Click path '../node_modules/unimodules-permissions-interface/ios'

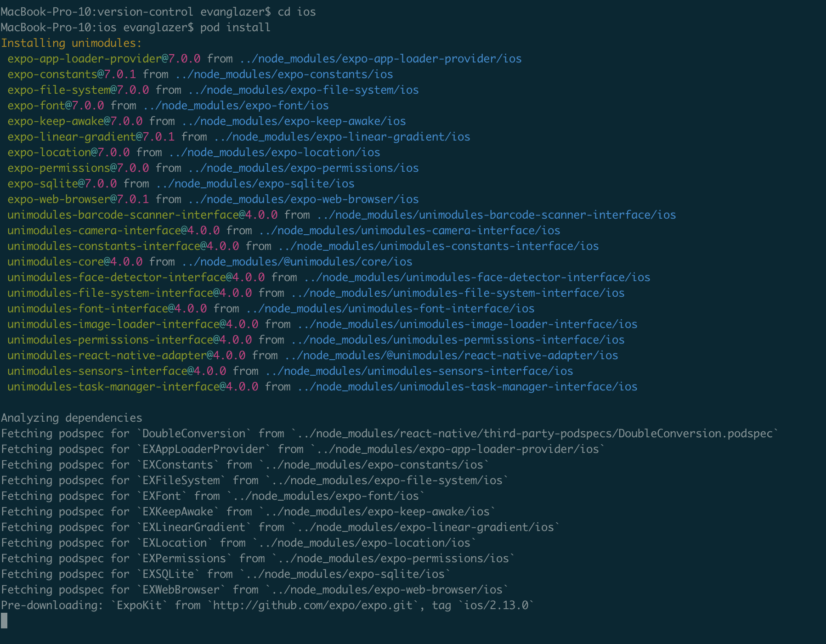pyautogui.click(x=458, y=340)
